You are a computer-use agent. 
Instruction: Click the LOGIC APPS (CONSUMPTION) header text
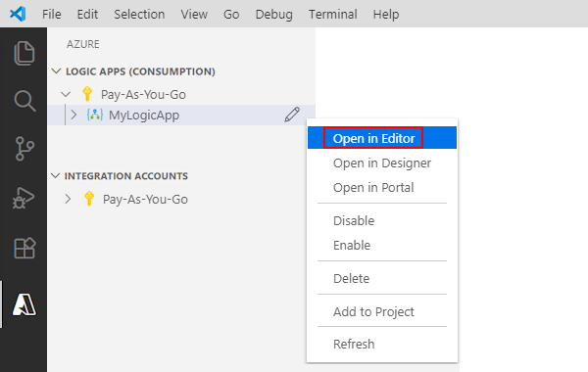tap(140, 71)
